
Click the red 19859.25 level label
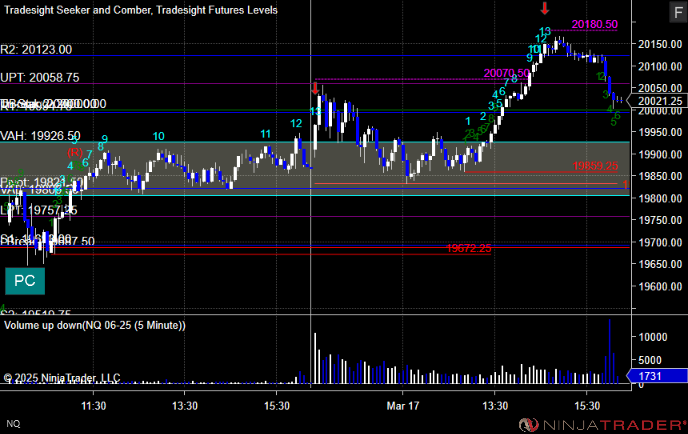click(x=595, y=166)
